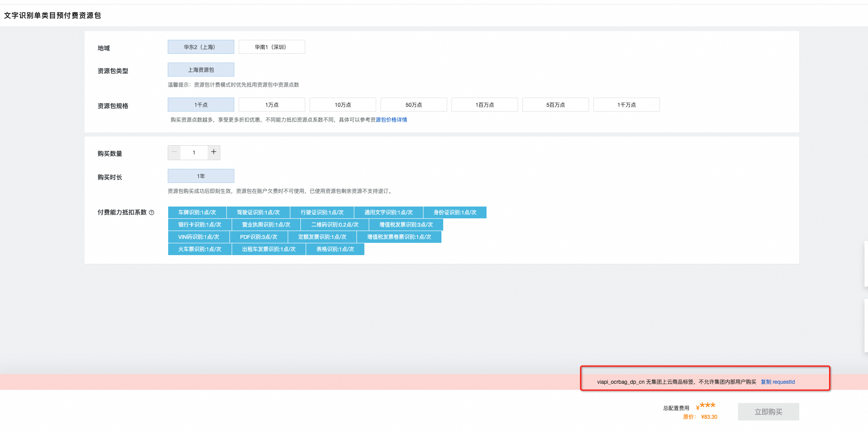
Task: Select region 华东2（上海）
Action: (x=201, y=47)
